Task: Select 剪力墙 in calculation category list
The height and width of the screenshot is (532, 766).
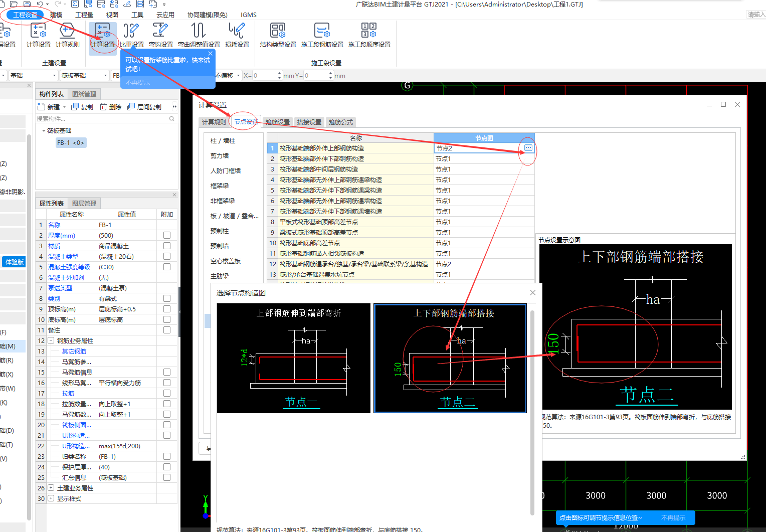Action: [x=220, y=155]
